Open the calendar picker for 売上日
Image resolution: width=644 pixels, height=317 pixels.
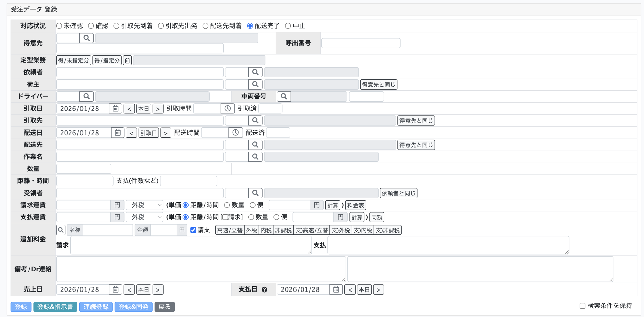pos(115,289)
